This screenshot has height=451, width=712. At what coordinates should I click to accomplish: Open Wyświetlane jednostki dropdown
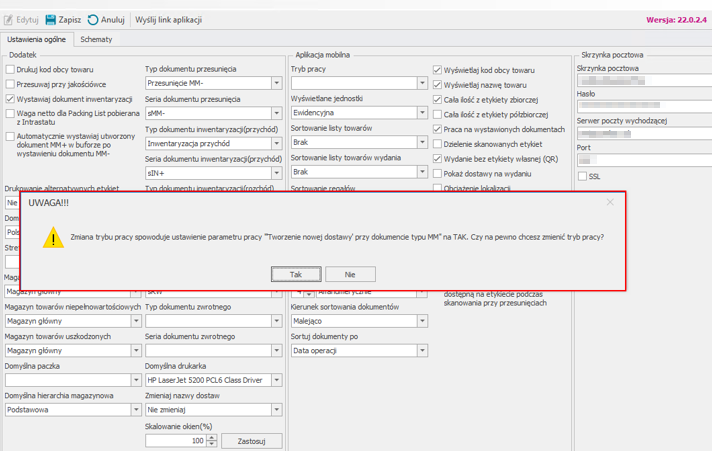(422, 113)
